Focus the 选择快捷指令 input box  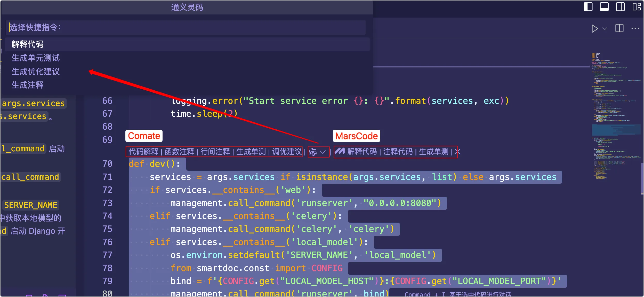pos(186,27)
